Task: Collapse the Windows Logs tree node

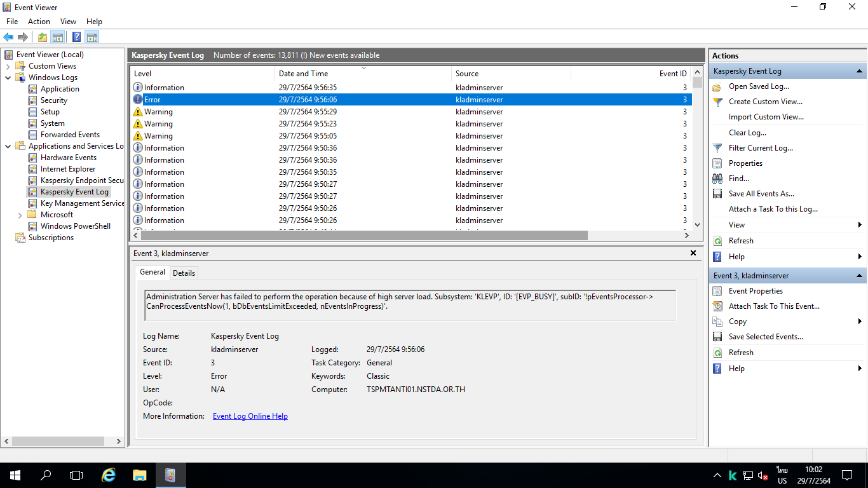Action: [8, 78]
